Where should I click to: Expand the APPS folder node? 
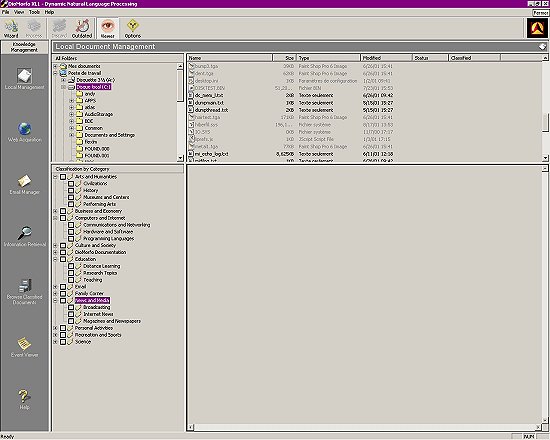pos(72,101)
